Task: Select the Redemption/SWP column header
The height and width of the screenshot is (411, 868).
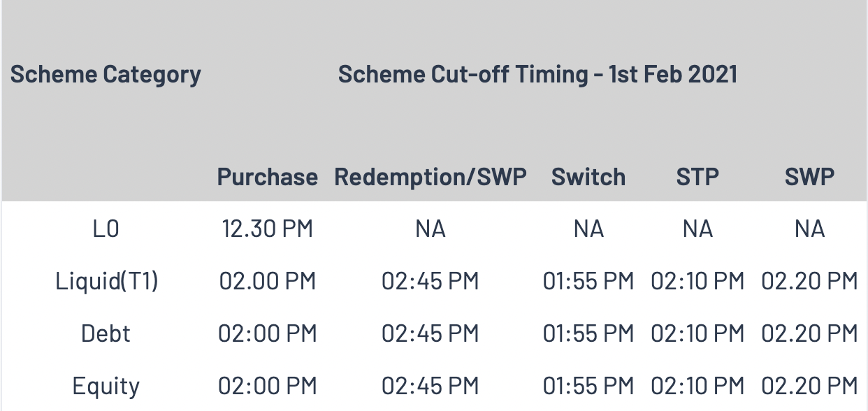Action: point(430,177)
